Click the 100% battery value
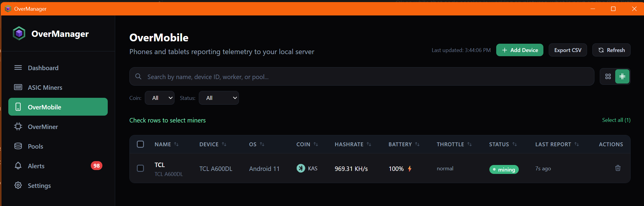The image size is (644, 206). click(x=396, y=169)
